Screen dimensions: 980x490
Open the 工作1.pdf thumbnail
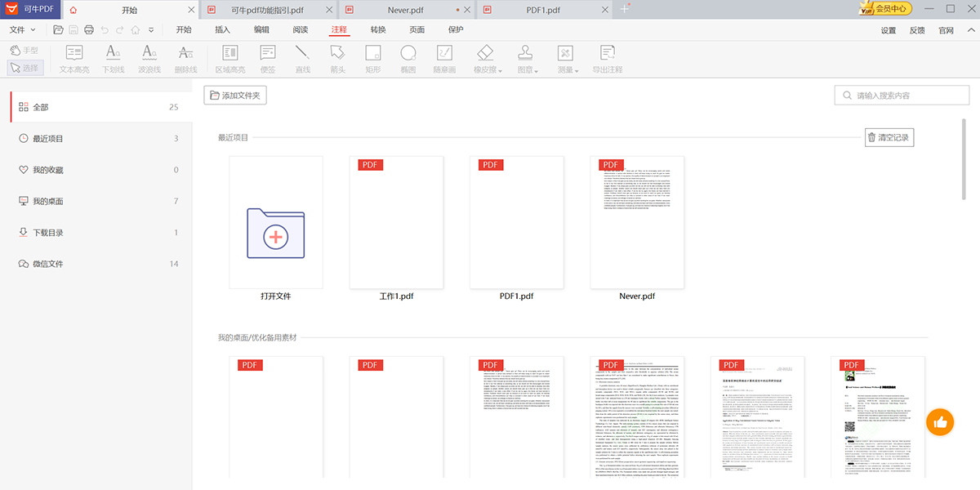[x=396, y=221]
